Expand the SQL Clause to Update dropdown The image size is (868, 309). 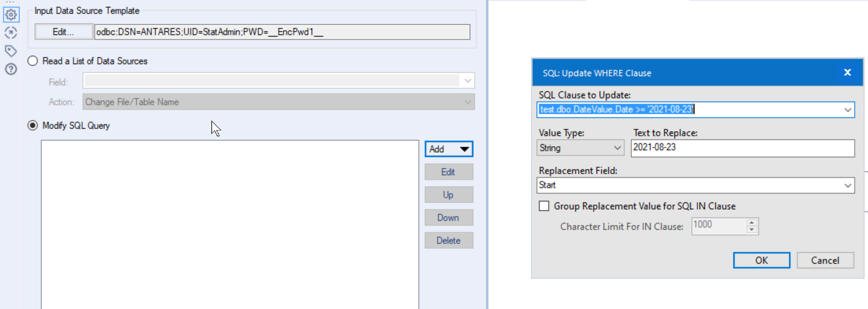pyautogui.click(x=848, y=110)
